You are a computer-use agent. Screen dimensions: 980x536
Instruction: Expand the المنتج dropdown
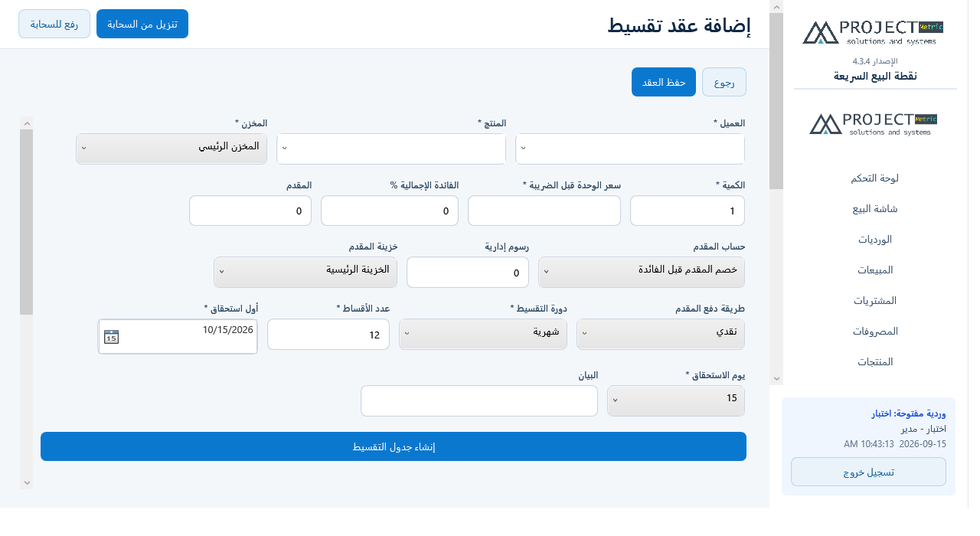(x=391, y=149)
